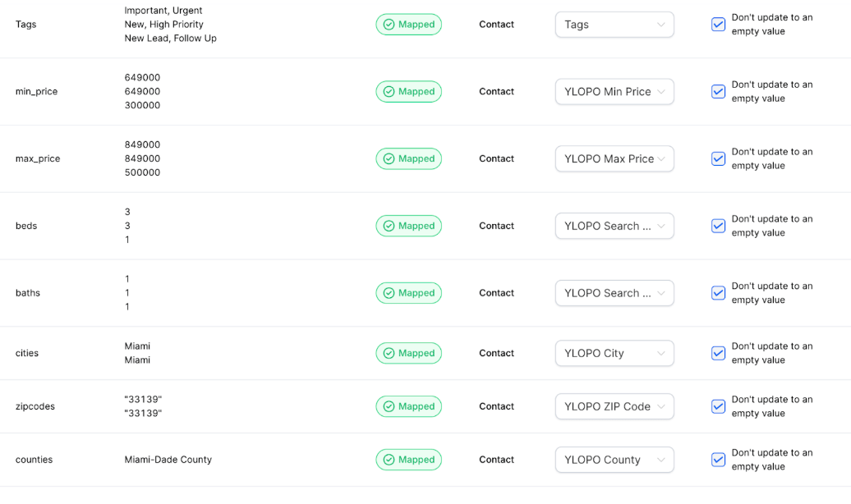Open the YLOPO ZIP Code dropdown
The height and width of the screenshot is (504, 851).
(x=614, y=406)
